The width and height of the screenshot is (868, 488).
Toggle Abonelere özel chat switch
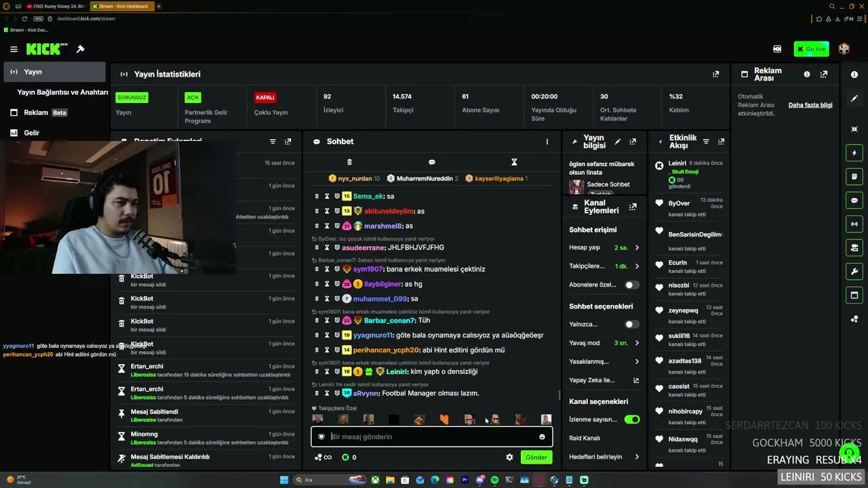631,285
